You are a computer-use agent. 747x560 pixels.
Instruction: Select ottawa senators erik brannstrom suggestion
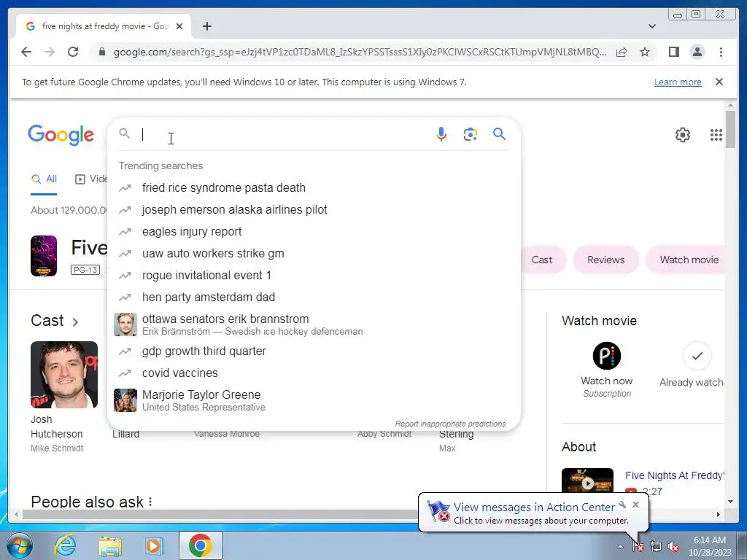(314, 324)
